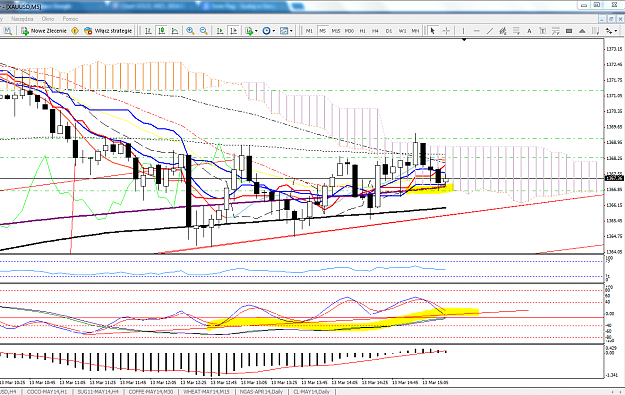Switch to the COFFE-MAY14,M30 chart tab
The width and height of the screenshot is (625, 395).
pos(150,392)
